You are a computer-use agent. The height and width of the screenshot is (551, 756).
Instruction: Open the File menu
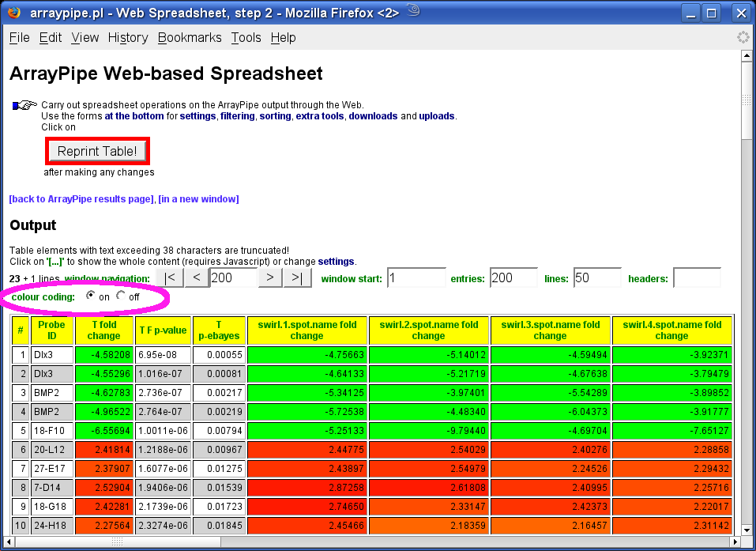click(x=19, y=38)
